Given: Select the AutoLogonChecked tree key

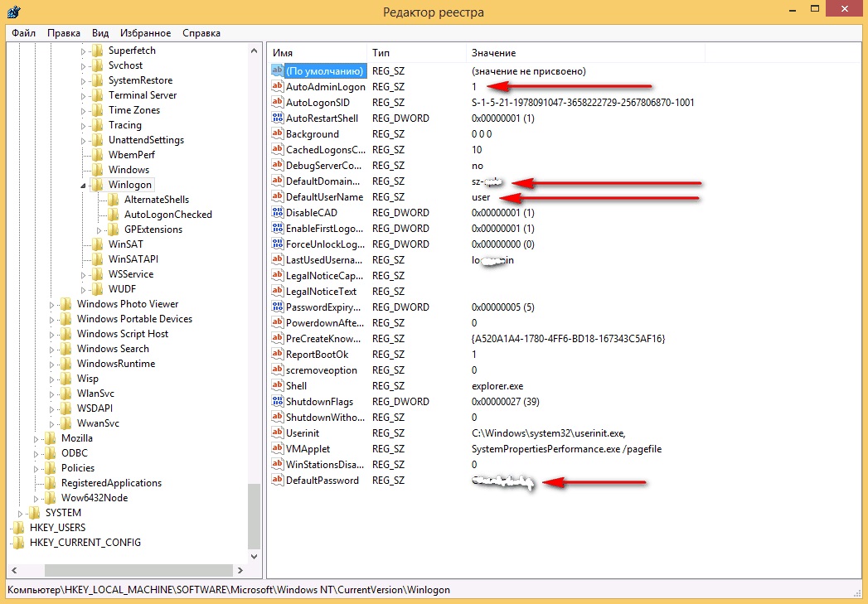Looking at the screenshot, I should point(167,215).
